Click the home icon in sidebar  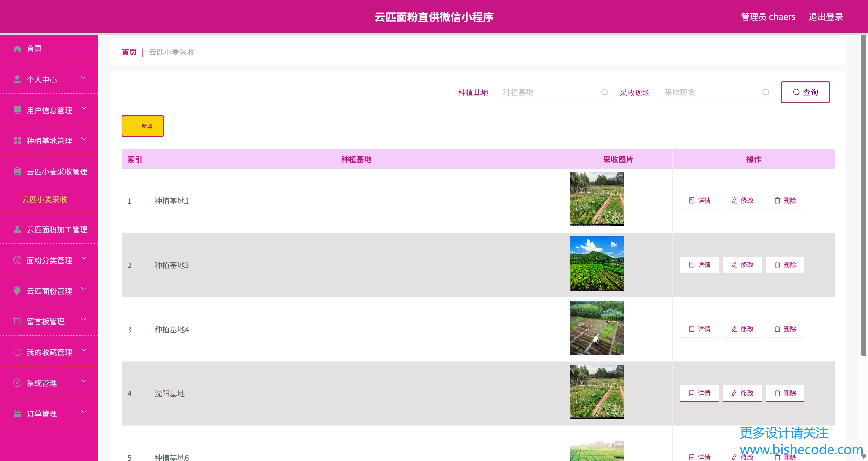pos(17,49)
